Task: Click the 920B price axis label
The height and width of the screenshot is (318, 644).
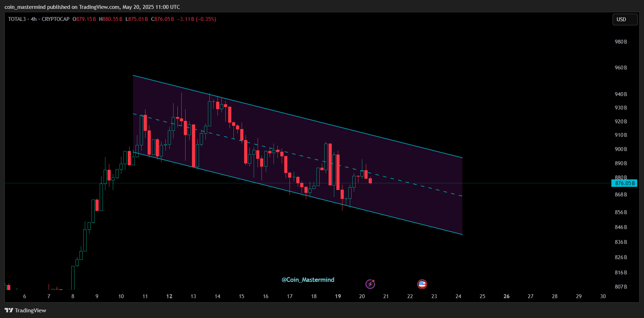Action: [x=621, y=122]
